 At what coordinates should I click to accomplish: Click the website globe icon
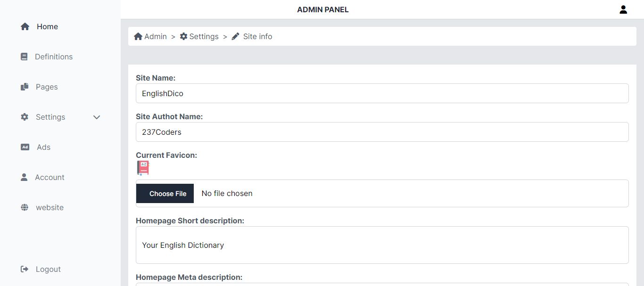click(x=25, y=208)
